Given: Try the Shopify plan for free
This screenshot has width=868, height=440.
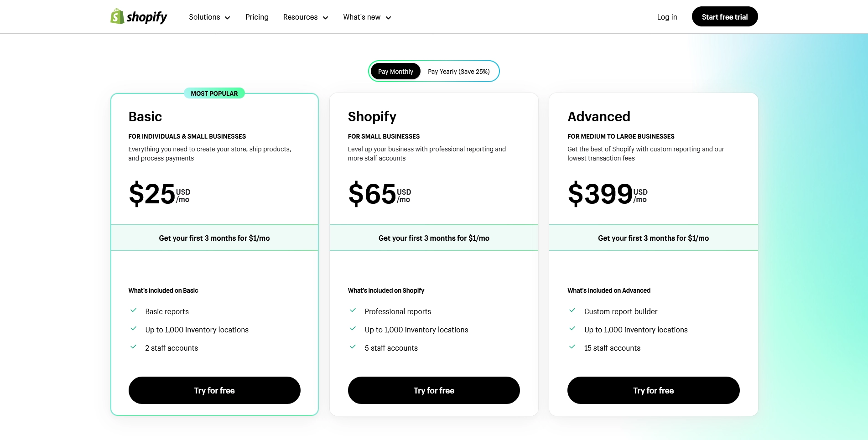Looking at the screenshot, I should pos(434,390).
